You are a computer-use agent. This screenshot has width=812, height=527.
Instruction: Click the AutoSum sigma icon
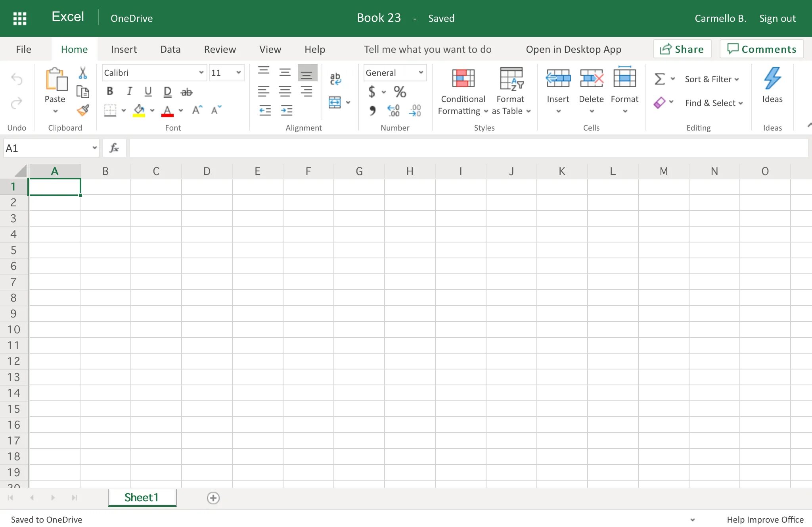point(659,79)
